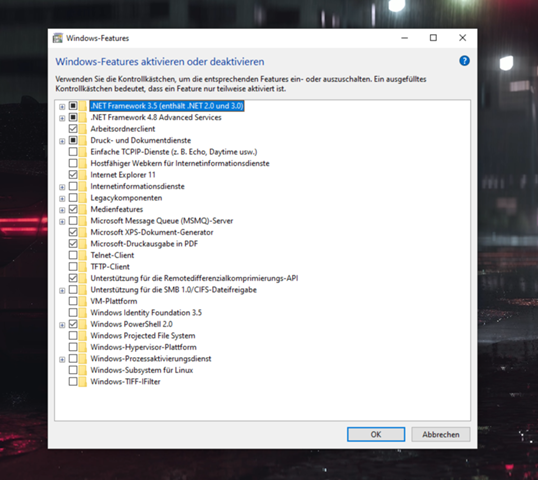Toggle the .NET Framework 3.5 checkbox
Viewport: 538px width, 480px height.
pyautogui.click(x=73, y=106)
